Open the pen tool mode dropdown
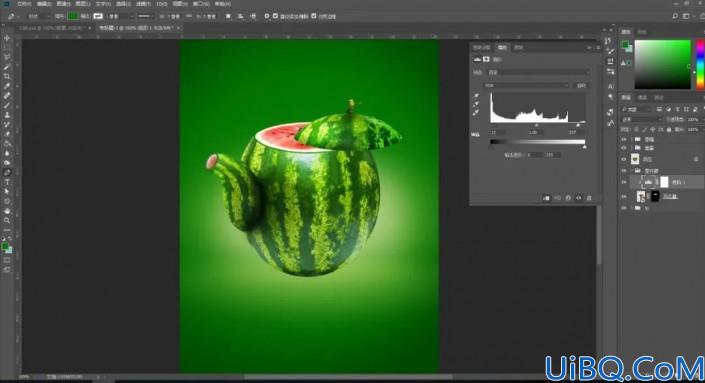 tap(39, 16)
